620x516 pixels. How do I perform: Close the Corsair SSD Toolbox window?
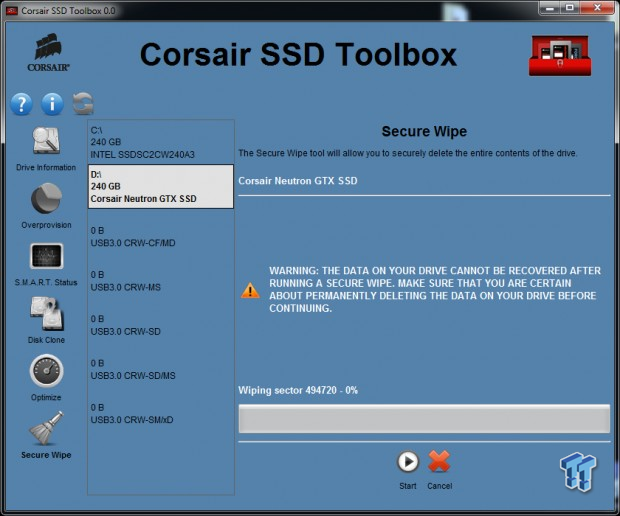point(597,8)
